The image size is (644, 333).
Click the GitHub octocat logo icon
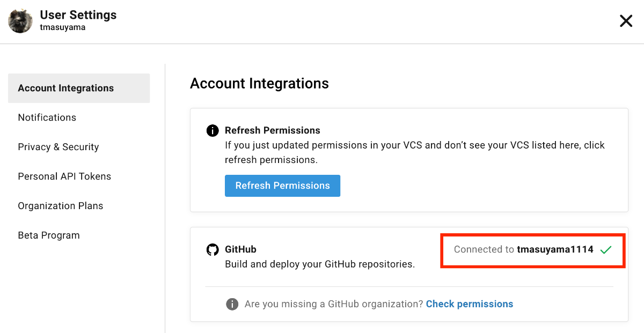tap(213, 250)
